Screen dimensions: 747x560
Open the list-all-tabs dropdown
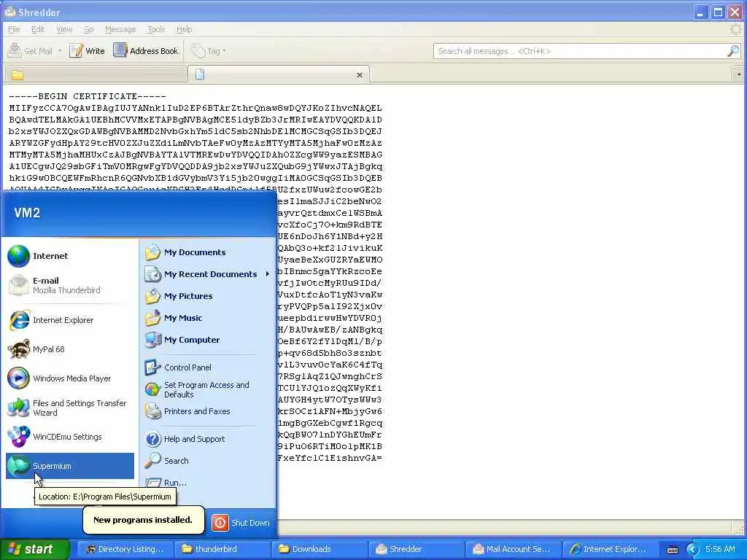pos(738,75)
